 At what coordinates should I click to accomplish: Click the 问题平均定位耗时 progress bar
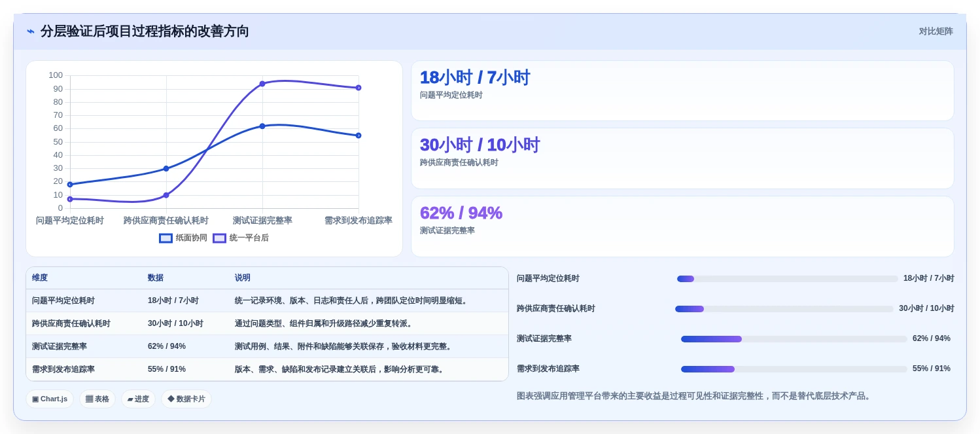tap(788, 279)
